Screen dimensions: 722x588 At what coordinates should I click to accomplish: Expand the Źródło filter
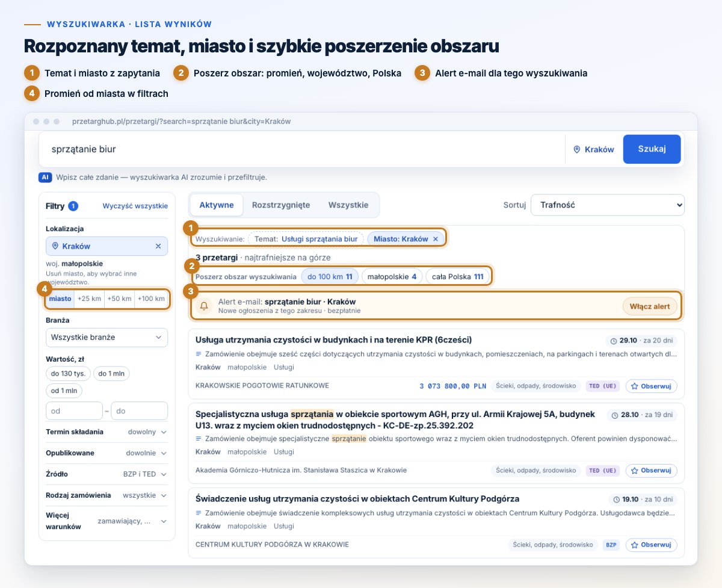[x=106, y=474]
